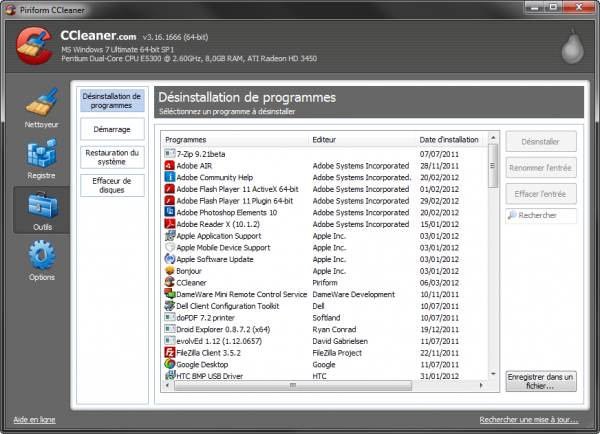Open the Registre section icon

(x=41, y=156)
